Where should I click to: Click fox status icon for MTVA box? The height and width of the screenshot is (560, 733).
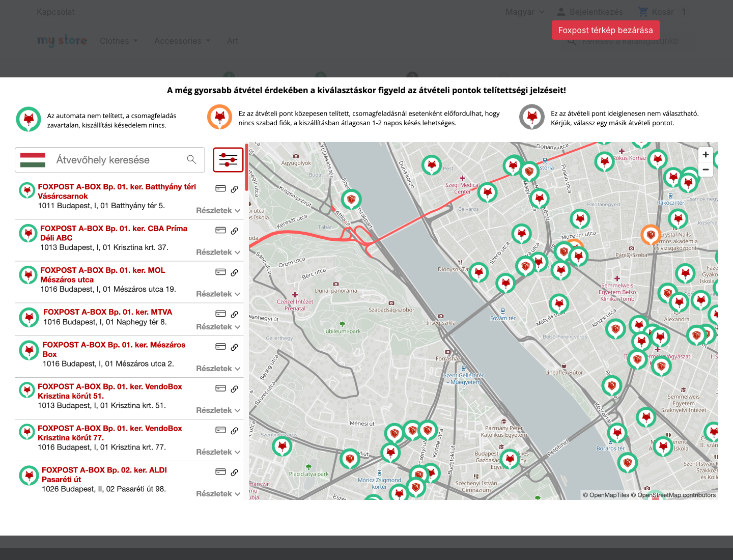point(29,317)
